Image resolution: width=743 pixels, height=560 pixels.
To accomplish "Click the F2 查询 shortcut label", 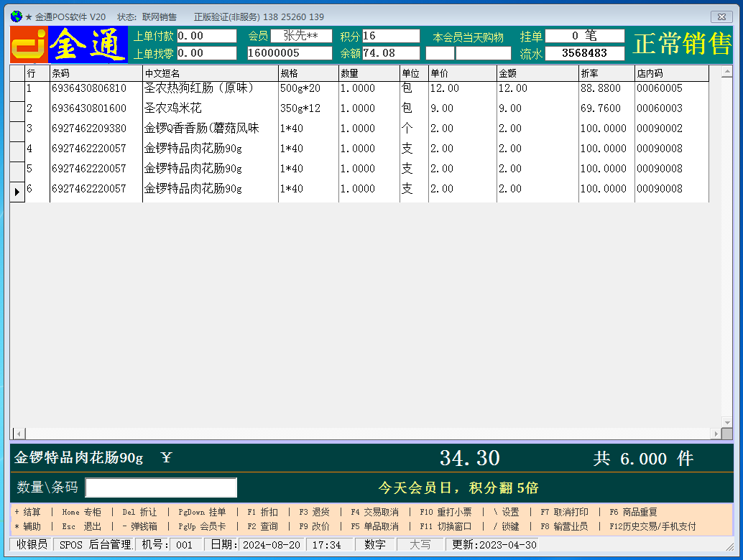I will 262,526.
